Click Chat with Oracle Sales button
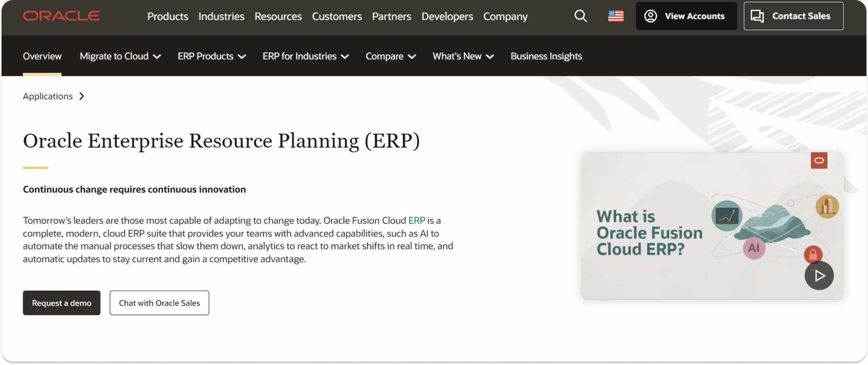 (x=159, y=303)
